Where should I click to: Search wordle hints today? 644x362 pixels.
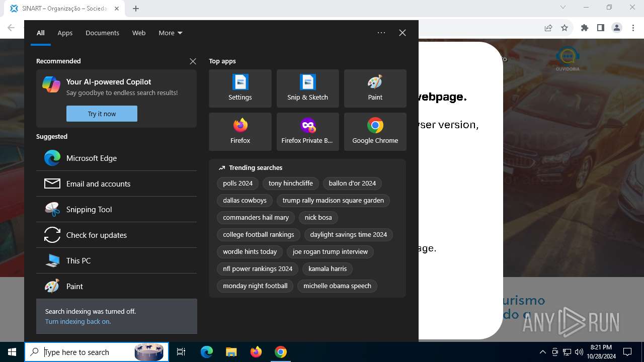coord(250,252)
